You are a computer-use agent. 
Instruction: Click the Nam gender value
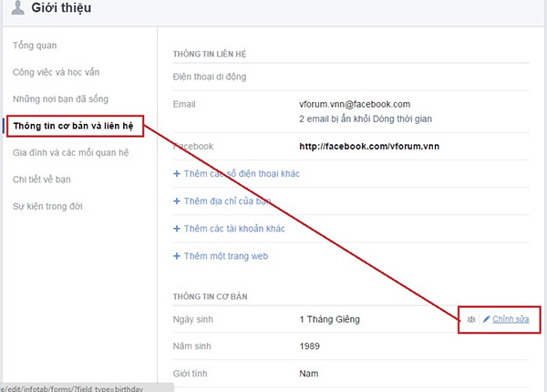(x=309, y=374)
